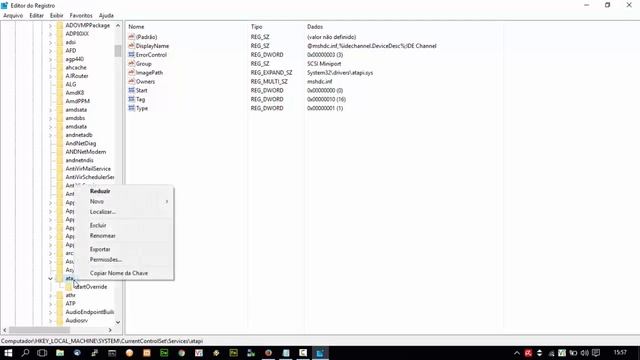Select the andnetndis key in the tree
640x360 pixels.
tap(80, 160)
